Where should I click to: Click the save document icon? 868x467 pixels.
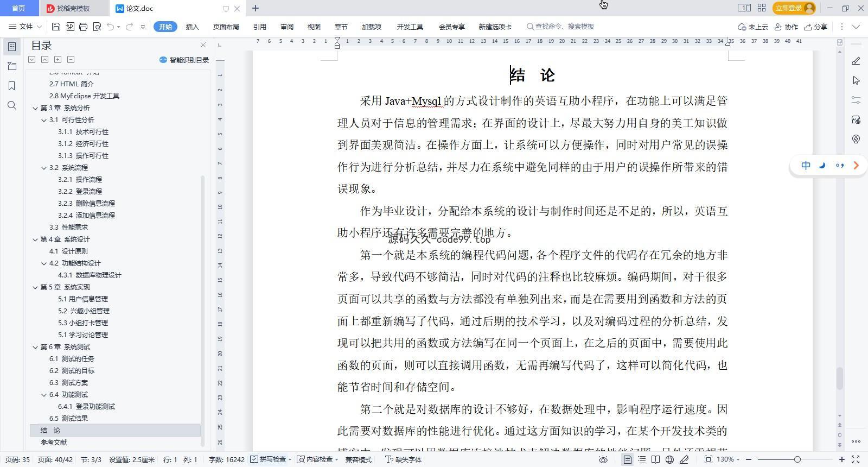point(56,27)
